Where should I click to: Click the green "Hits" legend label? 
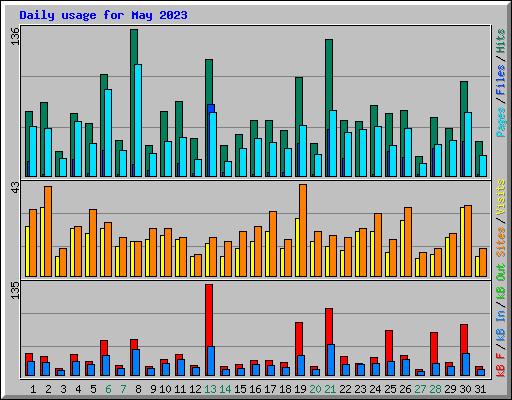(x=501, y=41)
